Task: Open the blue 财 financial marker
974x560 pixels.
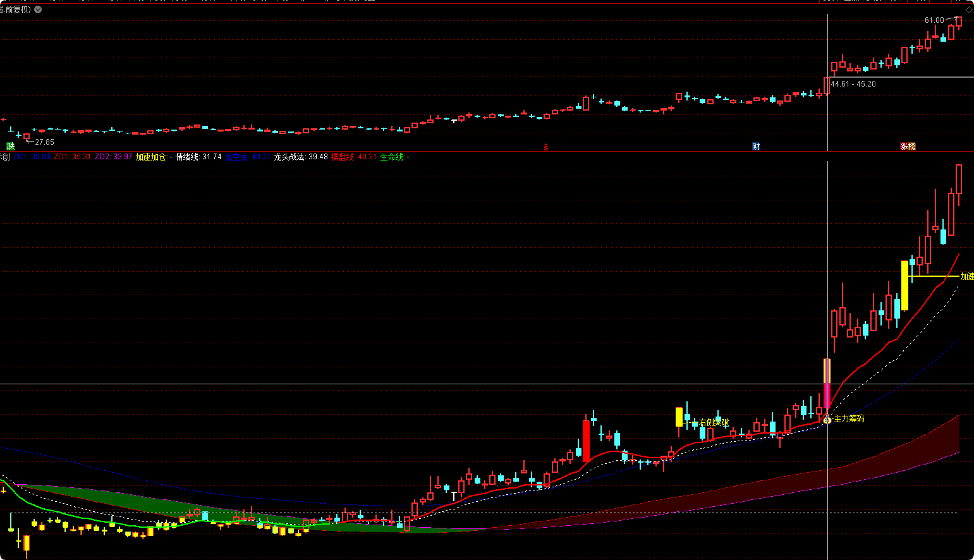Action: click(x=756, y=147)
